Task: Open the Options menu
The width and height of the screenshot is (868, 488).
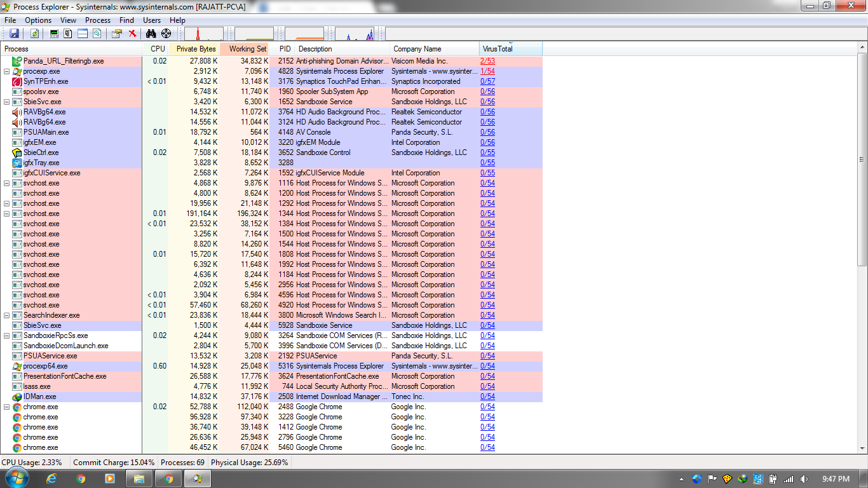Action: point(38,20)
